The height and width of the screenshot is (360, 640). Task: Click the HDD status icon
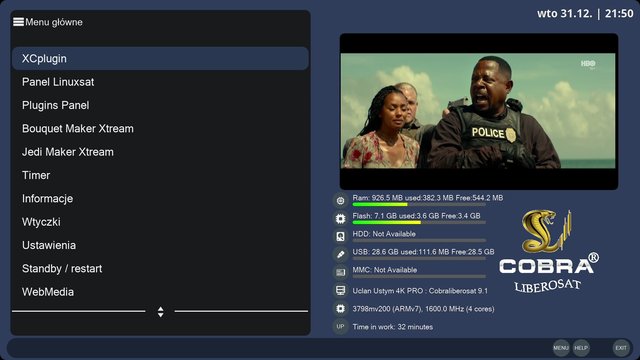point(340,236)
